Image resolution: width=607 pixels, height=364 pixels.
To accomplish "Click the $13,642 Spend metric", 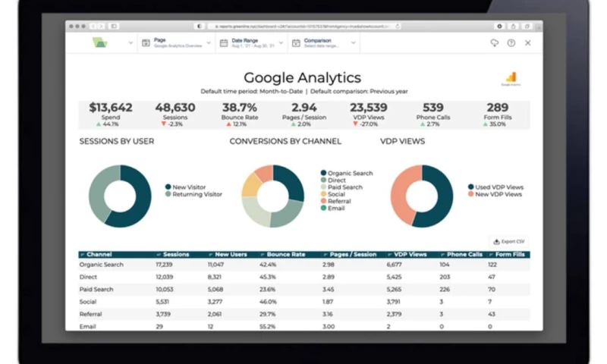I will pos(111,114).
